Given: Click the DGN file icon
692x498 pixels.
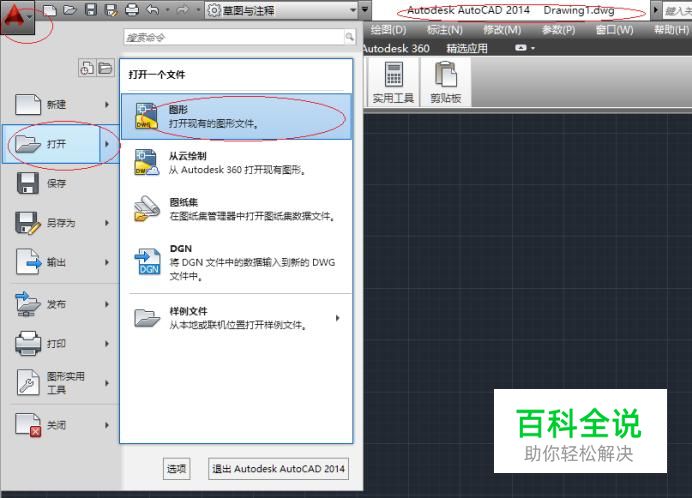Looking at the screenshot, I should pyautogui.click(x=148, y=261).
